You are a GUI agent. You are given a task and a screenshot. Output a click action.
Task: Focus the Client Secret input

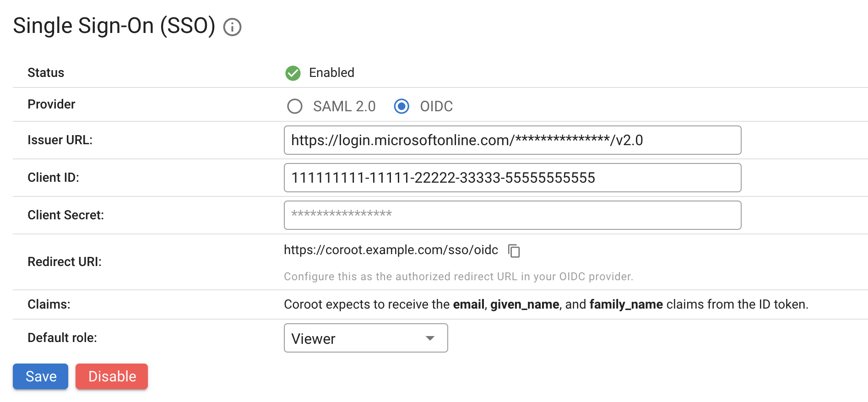coord(512,215)
